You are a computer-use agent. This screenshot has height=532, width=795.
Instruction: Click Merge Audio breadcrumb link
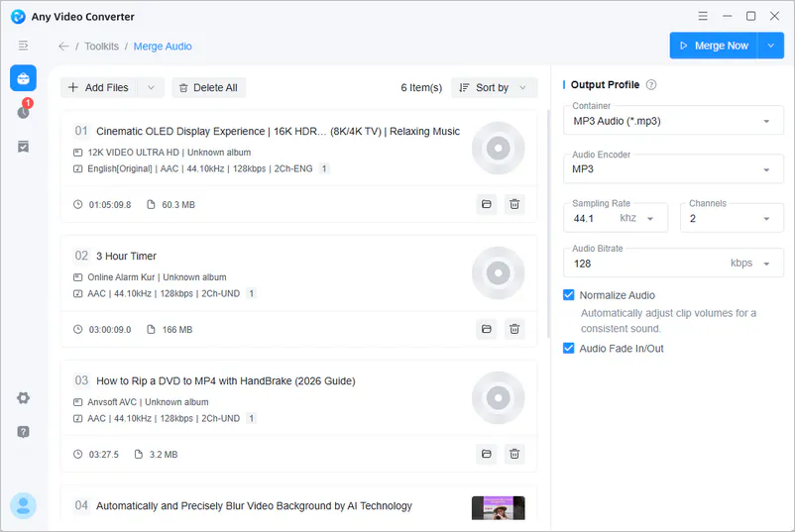tap(163, 47)
